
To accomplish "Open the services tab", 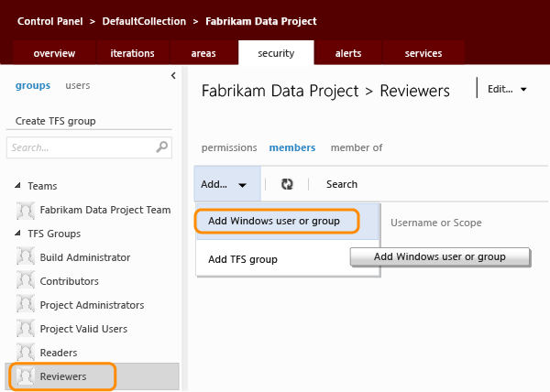I will tap(423, 53).
